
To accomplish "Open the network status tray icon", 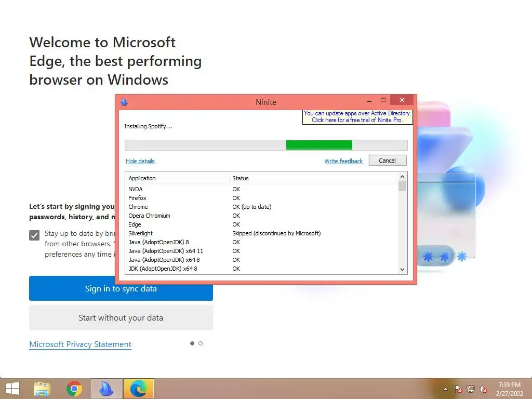I will 471,389.
